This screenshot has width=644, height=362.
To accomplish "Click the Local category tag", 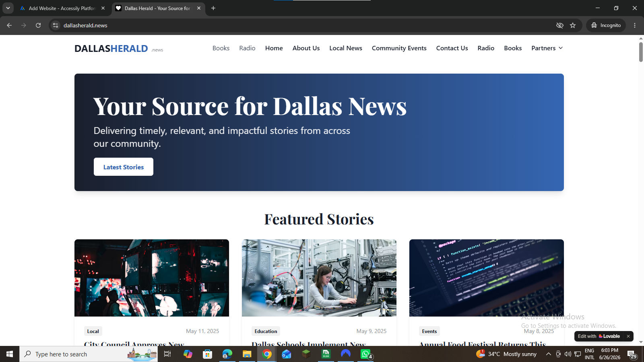I will tap(93, 331).
